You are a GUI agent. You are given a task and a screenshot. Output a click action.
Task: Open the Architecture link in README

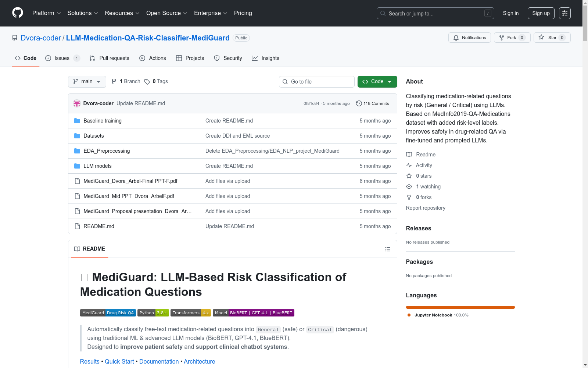200,361
